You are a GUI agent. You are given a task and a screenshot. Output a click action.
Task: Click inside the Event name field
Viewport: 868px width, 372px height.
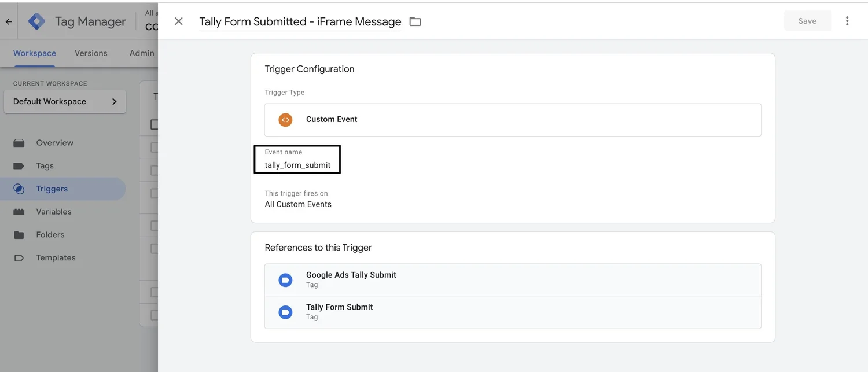pyautogui.click(x=297, y=165)
